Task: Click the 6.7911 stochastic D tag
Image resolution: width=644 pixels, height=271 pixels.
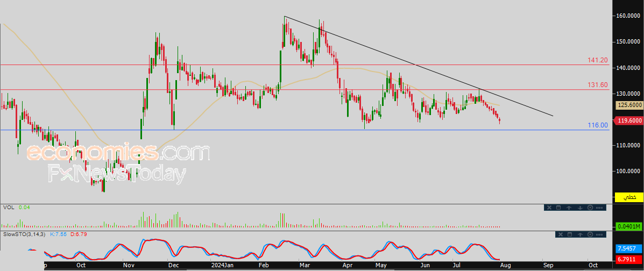Action: click(x=628, y=260)
